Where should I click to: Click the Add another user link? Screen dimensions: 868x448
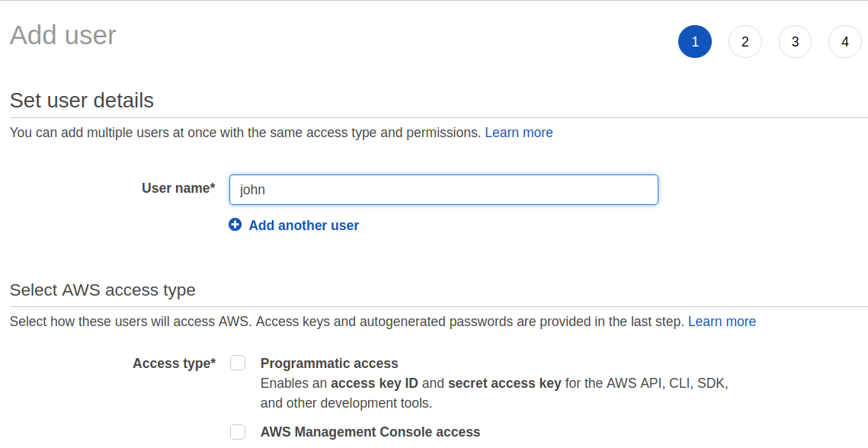(x=303, y=226)
